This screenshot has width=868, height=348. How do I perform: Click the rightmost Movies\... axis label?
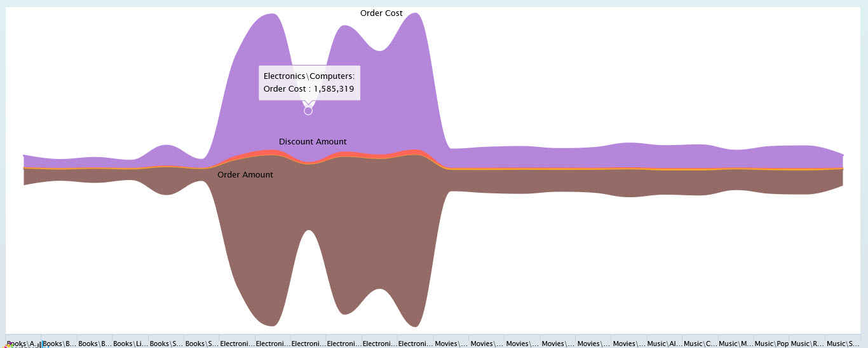point(630,344)
